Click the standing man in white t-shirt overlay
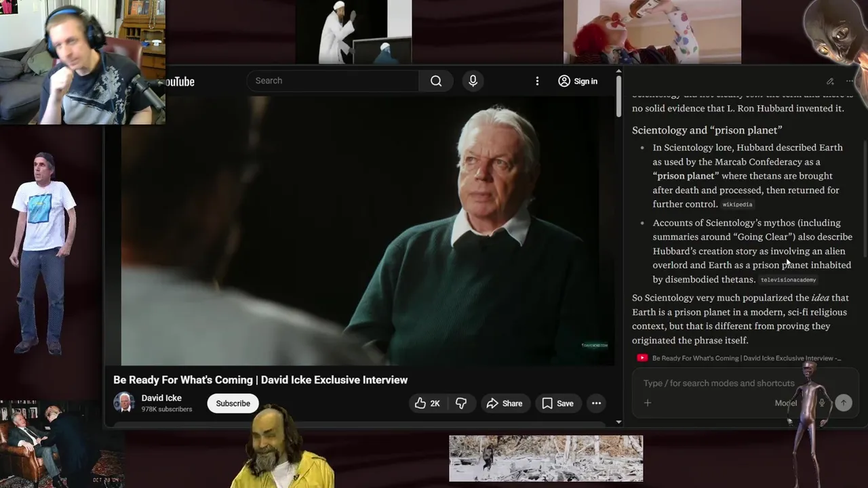The height and width of the screenshot is (488, 868). pyautogui.click(x=43, y=253)
